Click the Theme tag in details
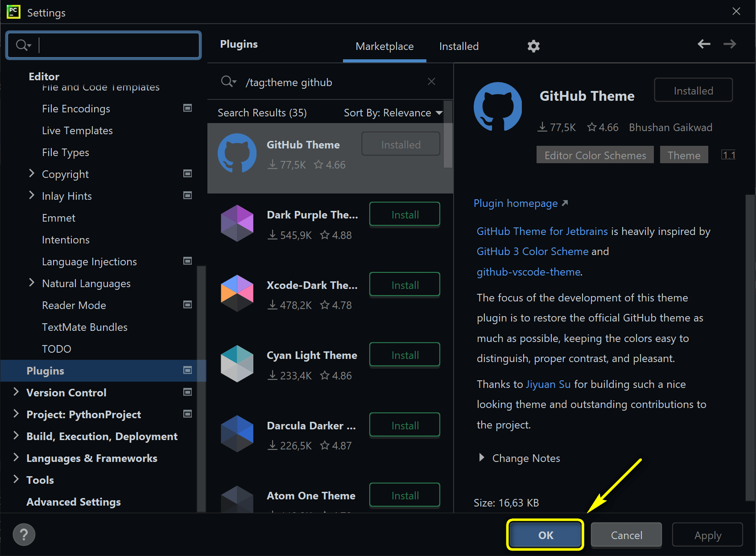Viewport: 756px width, 556px height. tap(684, 155)
